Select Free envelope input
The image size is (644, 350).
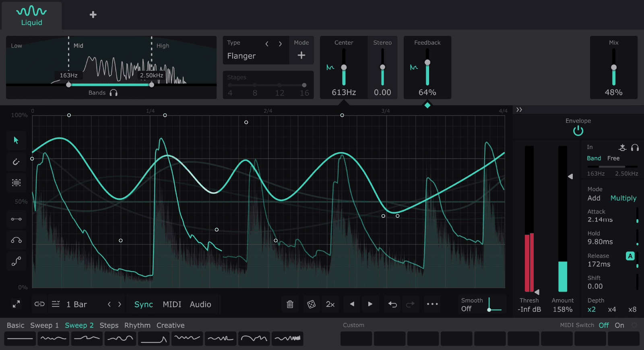pos(613,158)
